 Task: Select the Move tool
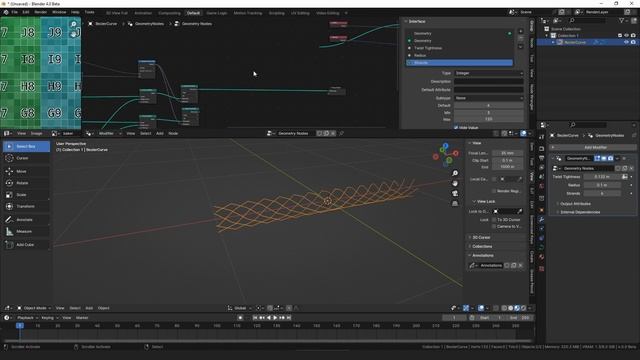[27, 171]
